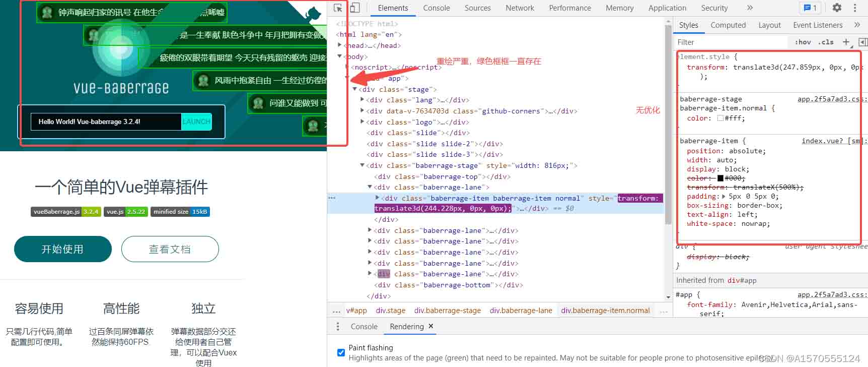The height and width of the screenshot is (367, 868).
Task: Show more DevTools panel tabs chevron
Action: click(750, 8)
